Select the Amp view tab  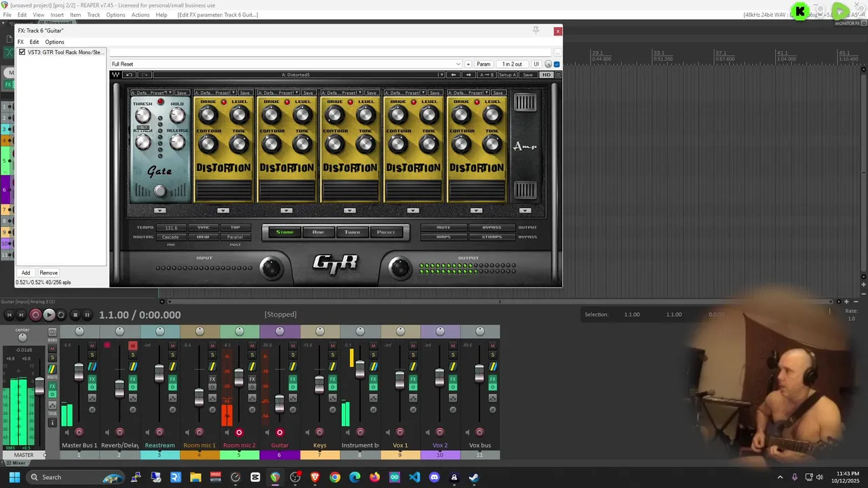tap(318, 232)
